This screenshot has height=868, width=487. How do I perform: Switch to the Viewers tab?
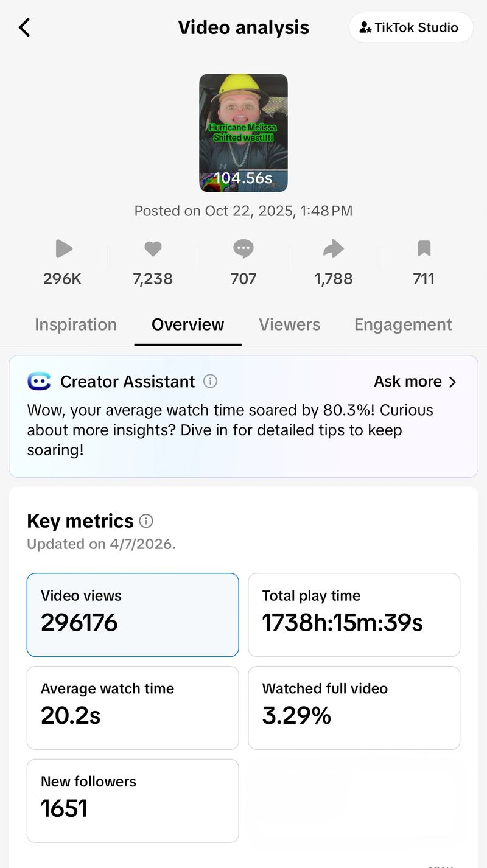click(289, 324)
